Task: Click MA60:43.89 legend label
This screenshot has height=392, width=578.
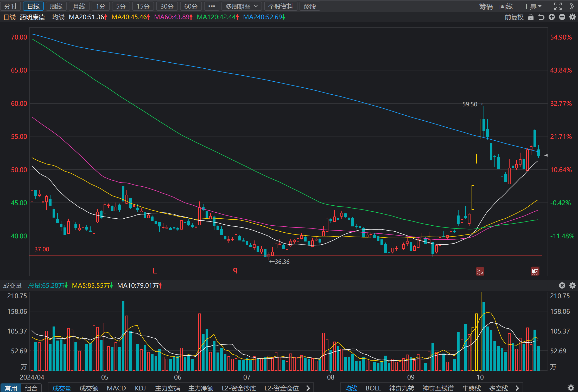Action: click(173, 17)
